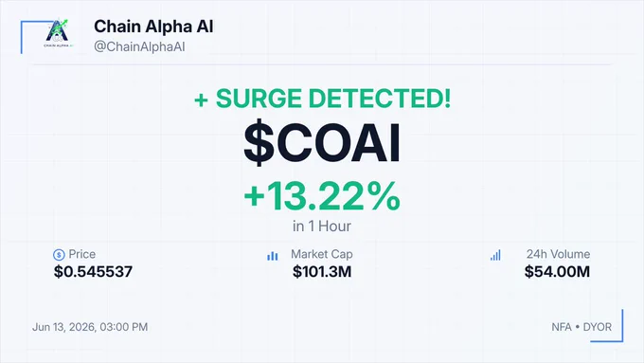This screenshot has height=363, width=644.
Task: Select the $COAI ticker symbol
Action: pos(322,143)
